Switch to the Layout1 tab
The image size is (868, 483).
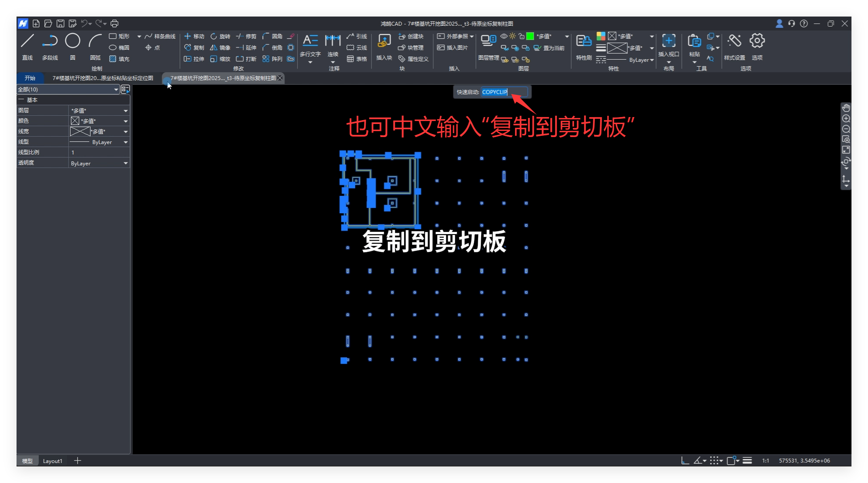click(x=53, y=461)
